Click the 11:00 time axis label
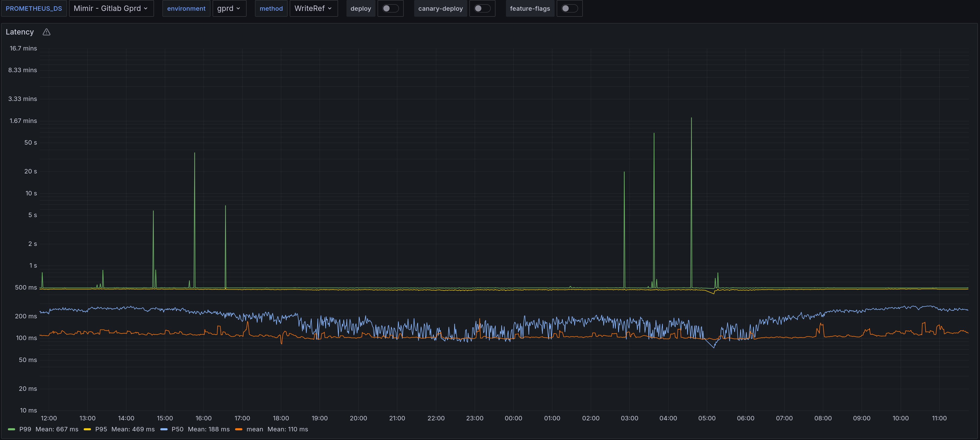Screen dimensions: 980x440 pos(939,418)
